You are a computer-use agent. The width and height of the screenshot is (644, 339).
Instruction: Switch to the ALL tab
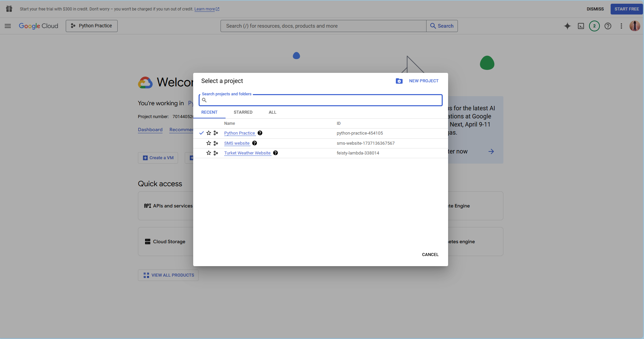click(x=272, y=112)
